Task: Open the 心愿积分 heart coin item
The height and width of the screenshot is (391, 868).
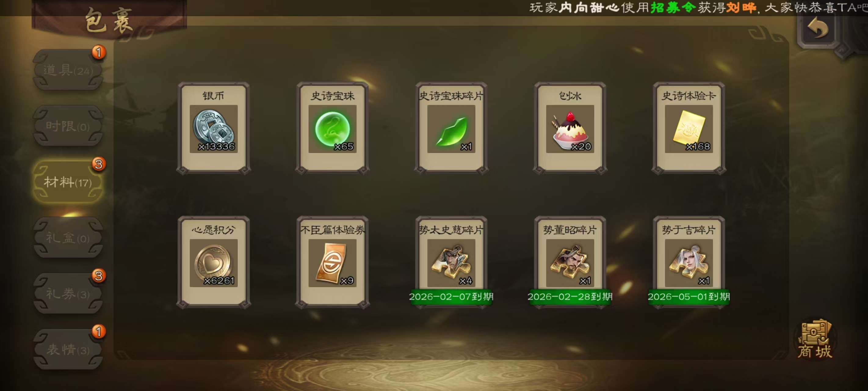Action: [214, 262]
